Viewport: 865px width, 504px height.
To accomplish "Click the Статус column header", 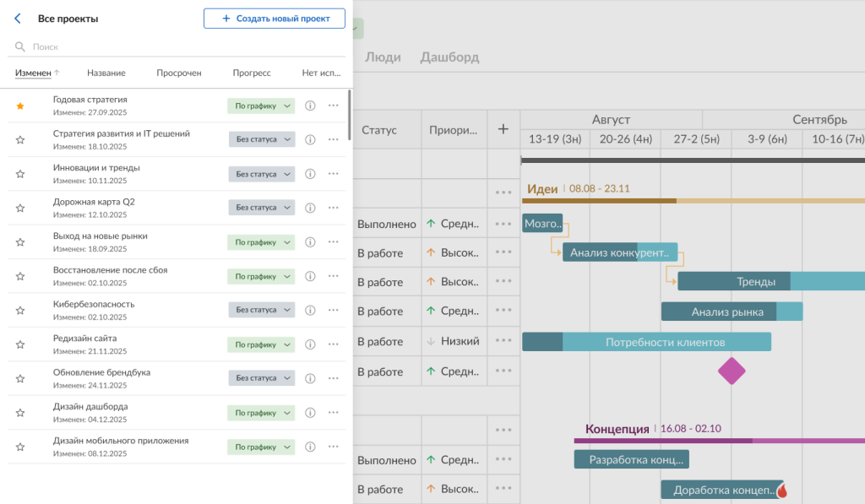I will [x=379, y=130].
